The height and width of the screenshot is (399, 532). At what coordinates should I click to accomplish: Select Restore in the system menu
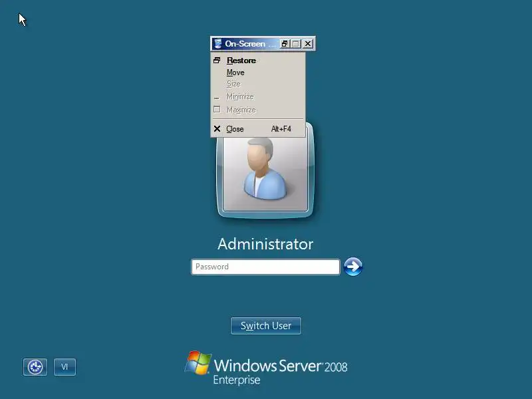pos(258,61)
